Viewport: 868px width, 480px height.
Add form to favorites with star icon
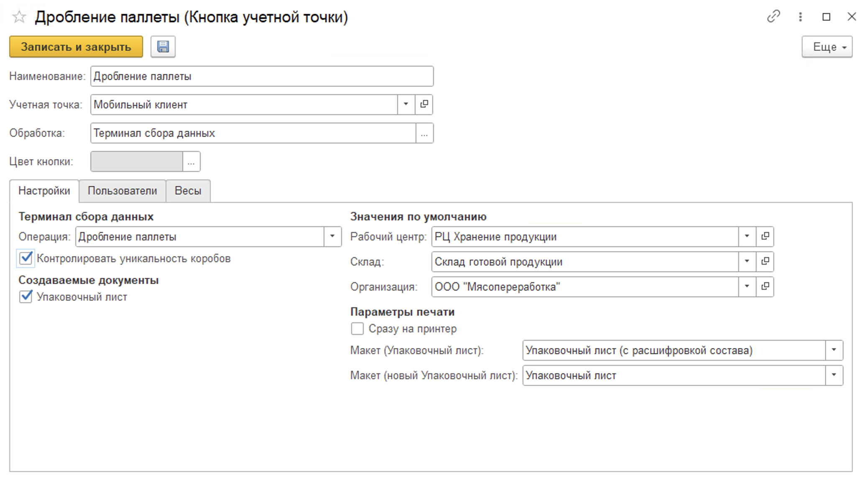tap(19, 17)
